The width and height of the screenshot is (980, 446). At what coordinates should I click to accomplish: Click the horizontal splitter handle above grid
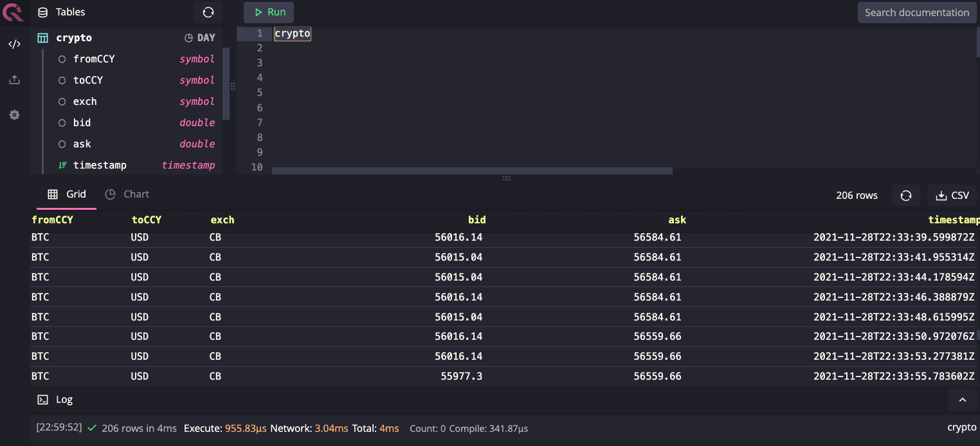(x=506, y=178)
